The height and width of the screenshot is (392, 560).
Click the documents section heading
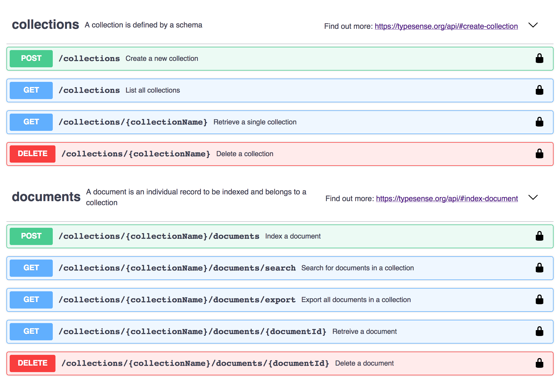(46, 197)
